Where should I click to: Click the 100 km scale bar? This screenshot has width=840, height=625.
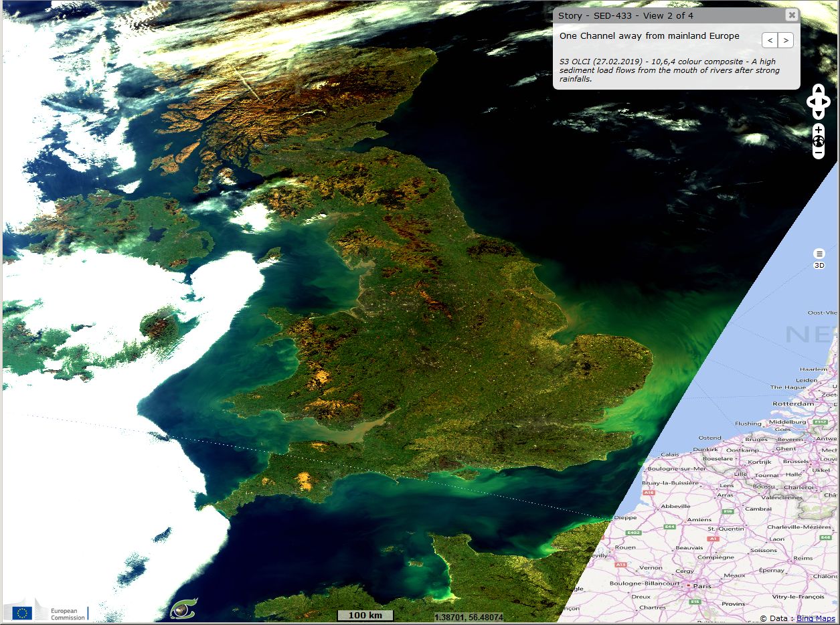[365, 616]
